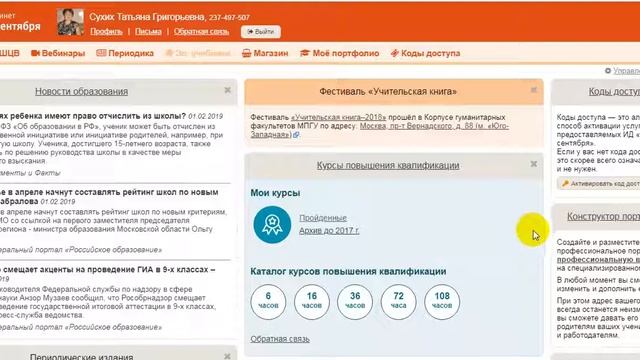Open the Курсы повышения квалификации heading link
Screen dimensions: 640x360
click(x=388, y=165)
